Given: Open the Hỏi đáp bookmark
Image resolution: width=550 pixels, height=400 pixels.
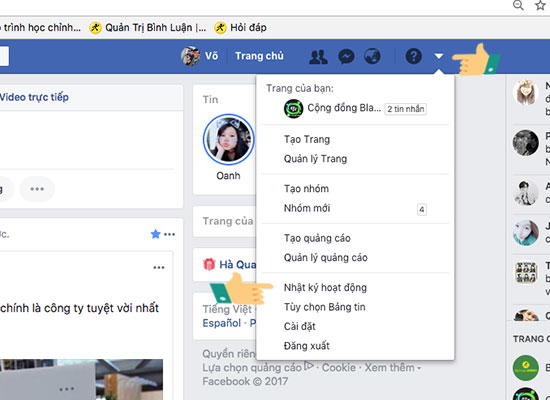Looking at the screenshot, I should (x=241, y=27).
